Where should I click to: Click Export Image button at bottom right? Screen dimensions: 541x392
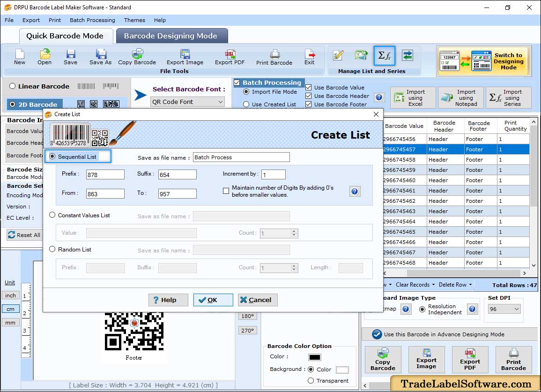(426, 360)
